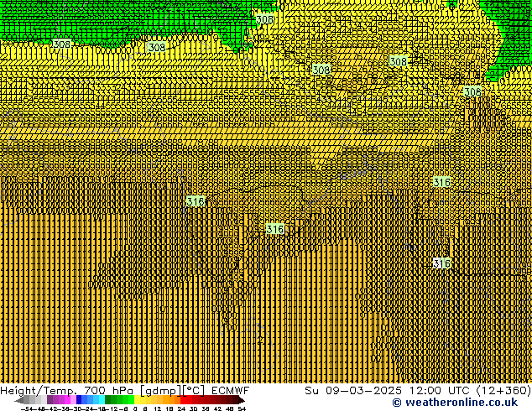This screenshot has width=532, height=411.
Task: Click the 'Height/Temp. 700 hPa' map title
Action: pyautogui.click(x=66, y=391)
